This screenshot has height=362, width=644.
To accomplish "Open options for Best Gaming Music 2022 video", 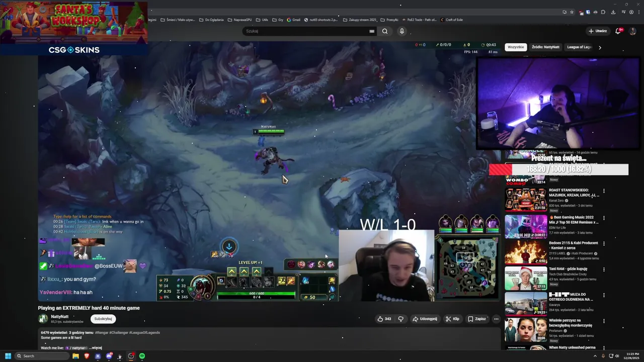I will pos(604,218).
